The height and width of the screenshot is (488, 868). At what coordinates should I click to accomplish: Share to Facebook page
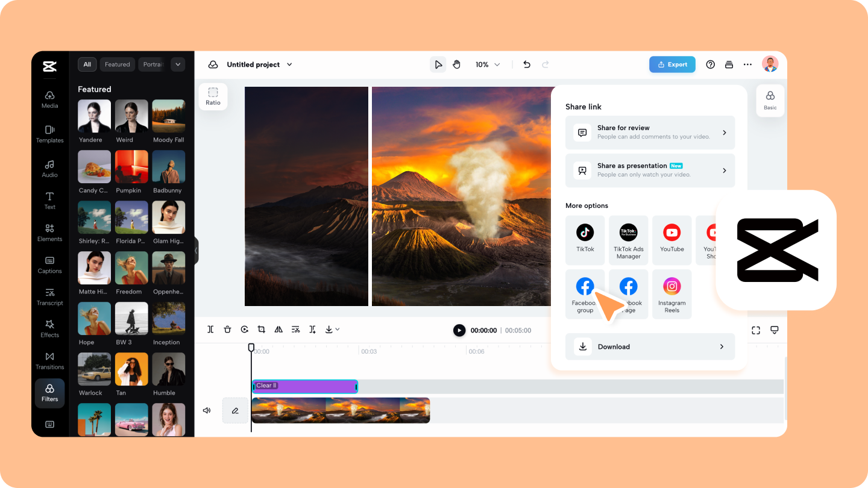click(x=628, y=294)
